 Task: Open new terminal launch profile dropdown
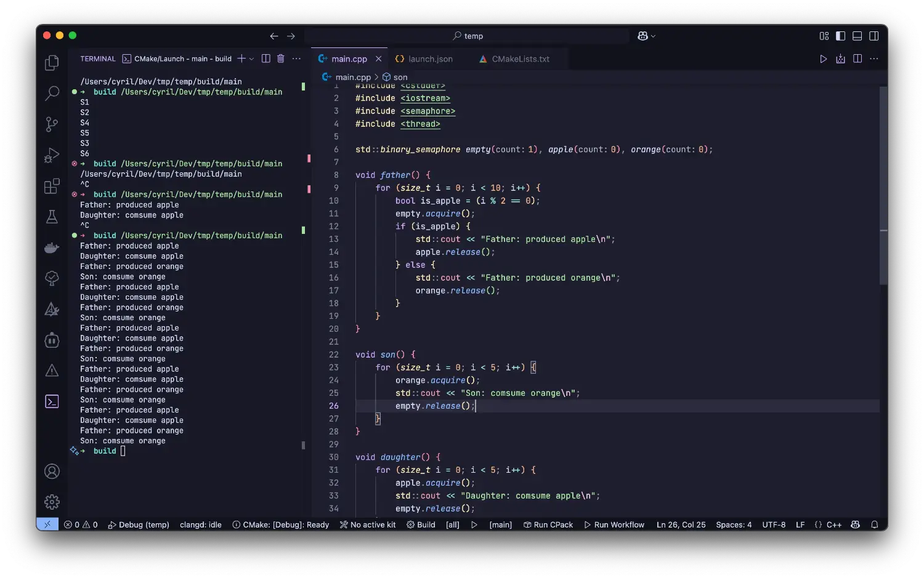[x=251, y=59]
